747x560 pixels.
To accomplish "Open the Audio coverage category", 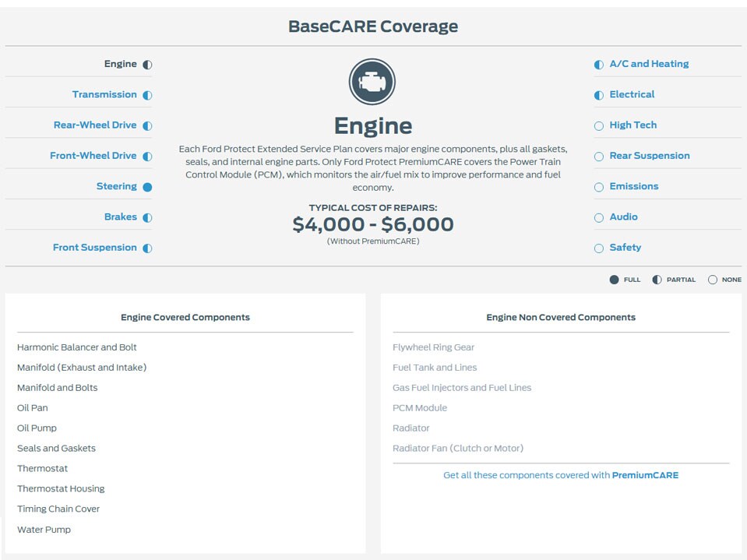I will coord(624,217).
